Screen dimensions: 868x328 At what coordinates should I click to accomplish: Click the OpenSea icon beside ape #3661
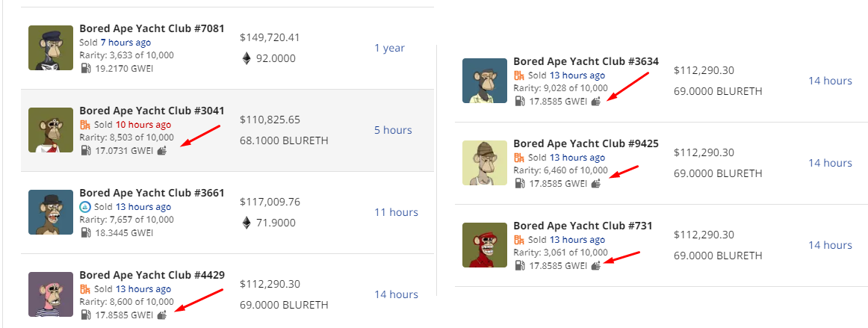pyautogui.click(x=85, y=207)
